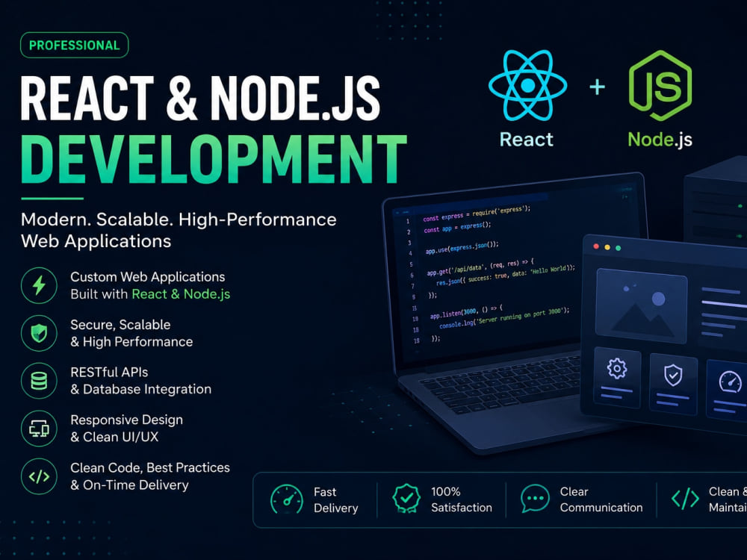The image size is (747, 560).
Task: Click the lightning bolt icon beside Custom Web Applications
Action: 39,286
